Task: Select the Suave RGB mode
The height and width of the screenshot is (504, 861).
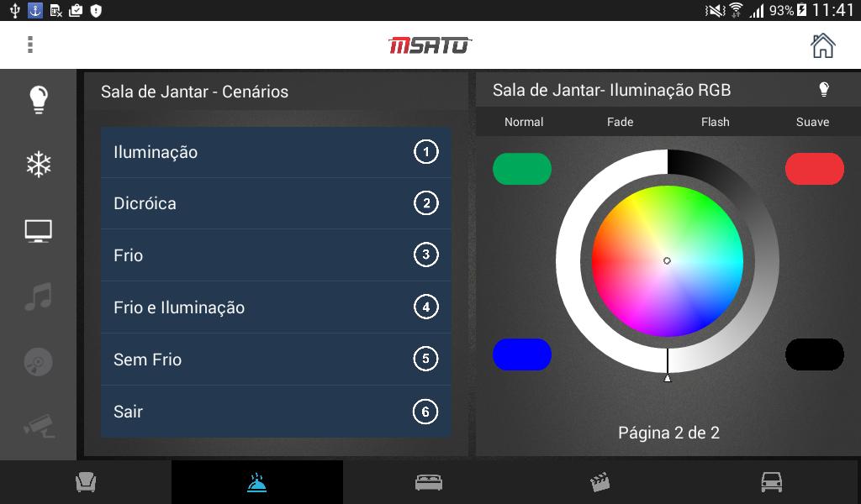Action: [813, 122]
